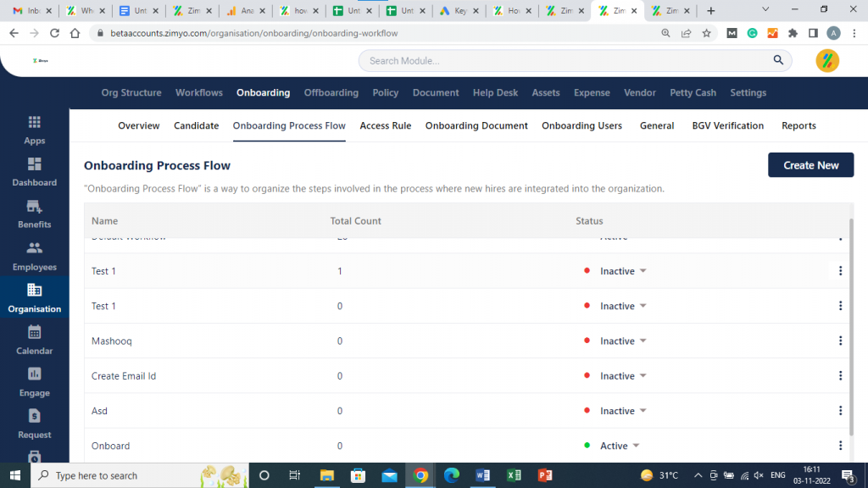Switch to the BGV Verification tab
Image resolution: width=868 pixels, height=488 pixels.
coord(727,125)
